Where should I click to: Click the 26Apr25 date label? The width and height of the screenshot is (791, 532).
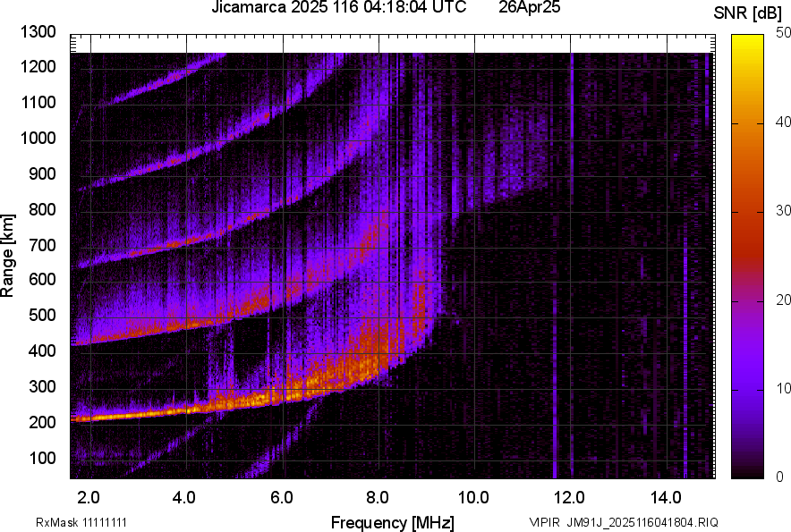tap(529, 8)
